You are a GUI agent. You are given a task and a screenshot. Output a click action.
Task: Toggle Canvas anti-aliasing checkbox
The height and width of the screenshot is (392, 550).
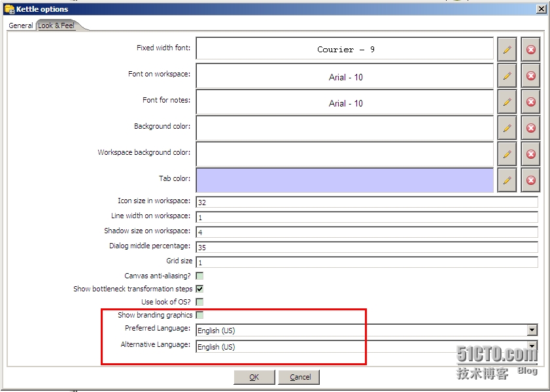(199, 276)
